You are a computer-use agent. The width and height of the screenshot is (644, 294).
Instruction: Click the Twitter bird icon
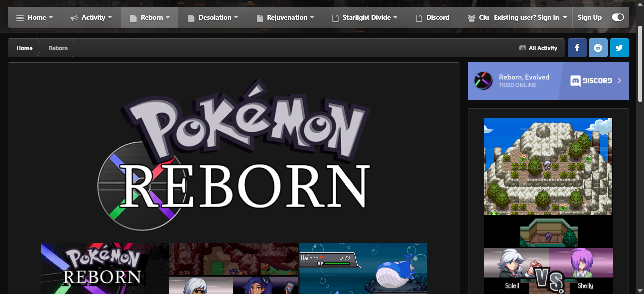619,48
